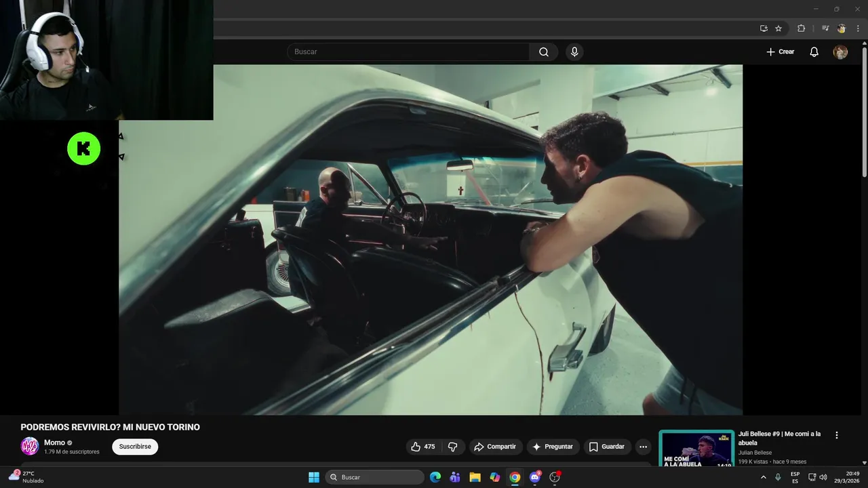
Task: Open network and display tray icon
Action: (x=812, y=477)
